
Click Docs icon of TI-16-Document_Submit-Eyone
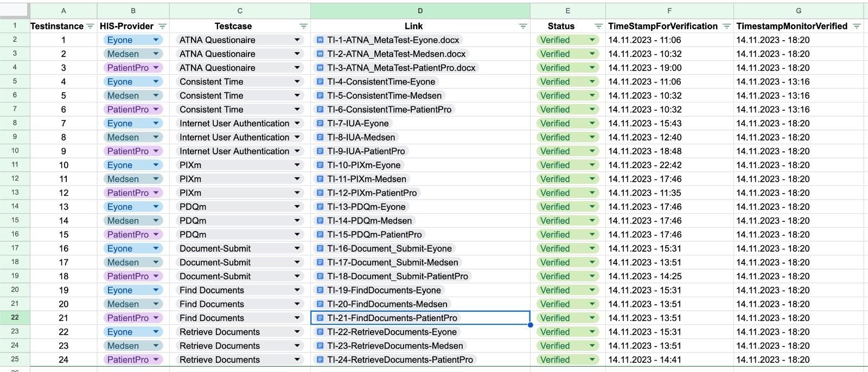pyautogui.click(x=320, y=248)
